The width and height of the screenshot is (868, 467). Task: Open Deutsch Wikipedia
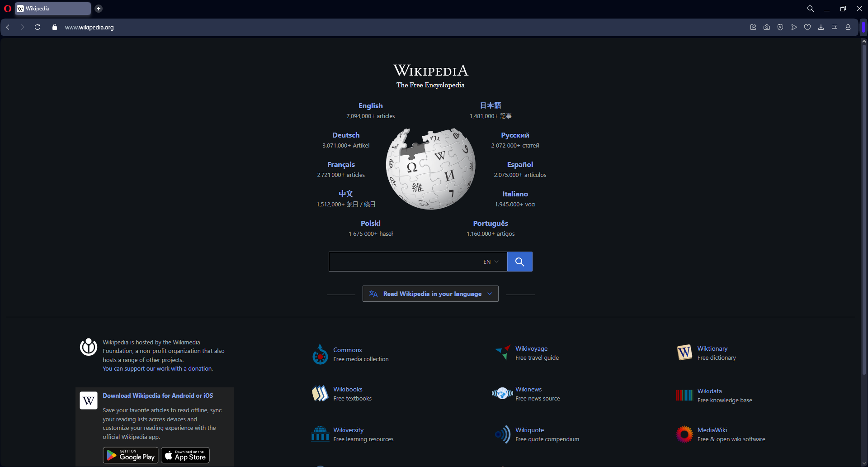(x=346, y=135)
